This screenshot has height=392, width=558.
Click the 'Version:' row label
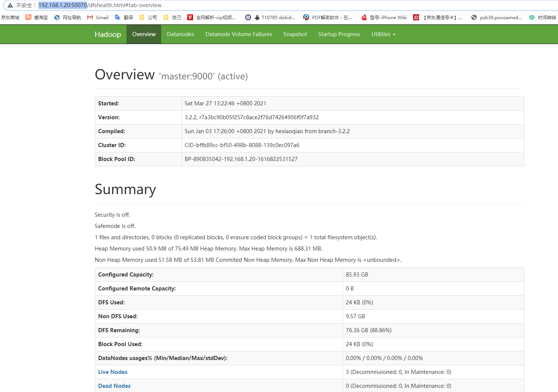tap(109, 117)
